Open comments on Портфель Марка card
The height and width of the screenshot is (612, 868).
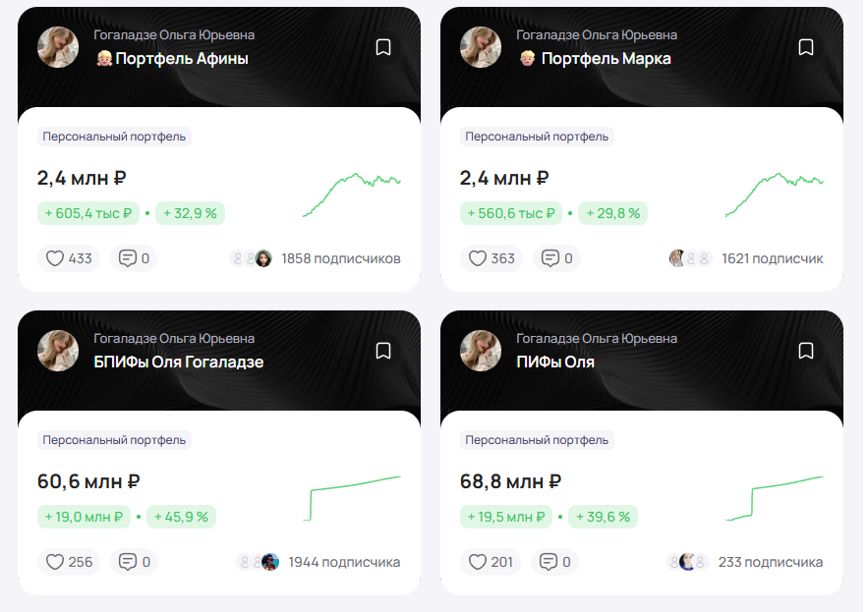point(557,258)
